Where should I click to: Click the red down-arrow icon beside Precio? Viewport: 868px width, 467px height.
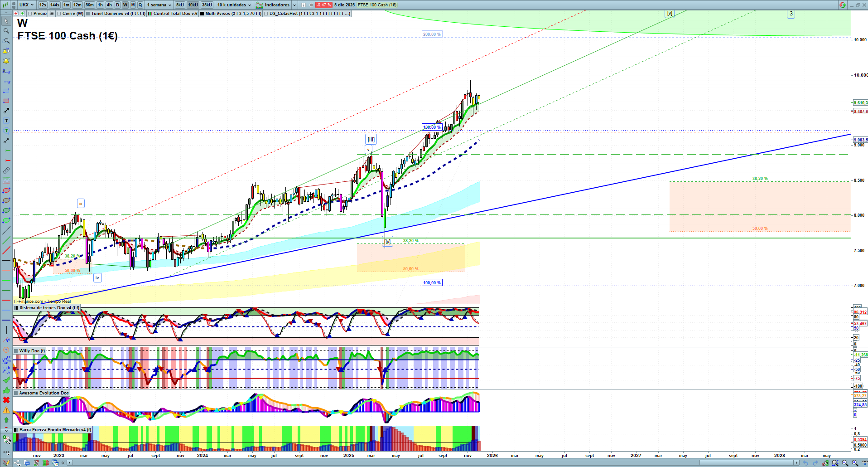(x=16, y=14)
